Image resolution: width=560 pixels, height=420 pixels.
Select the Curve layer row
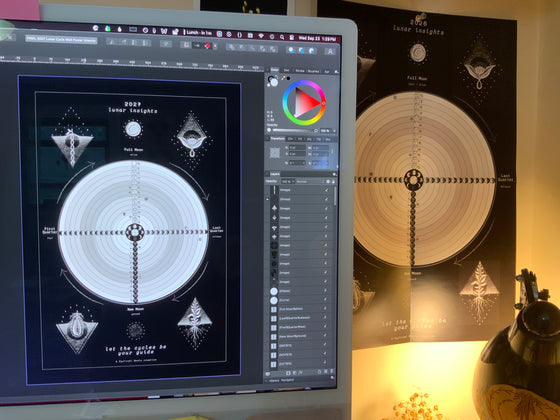click(x=300, y=300)
